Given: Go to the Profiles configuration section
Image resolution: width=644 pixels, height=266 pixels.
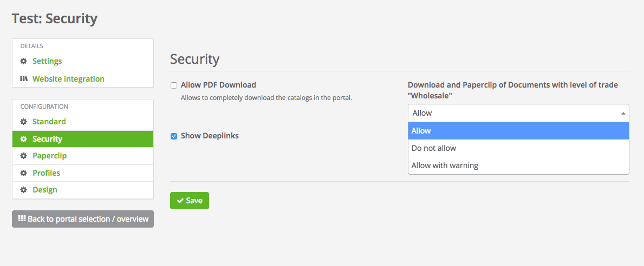Looking at the screenshot, I should pyautogui.click(x=46, y=173).
